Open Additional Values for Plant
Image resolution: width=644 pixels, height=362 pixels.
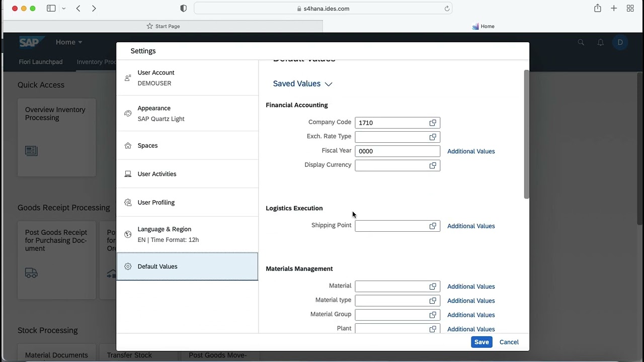(471, 329)
